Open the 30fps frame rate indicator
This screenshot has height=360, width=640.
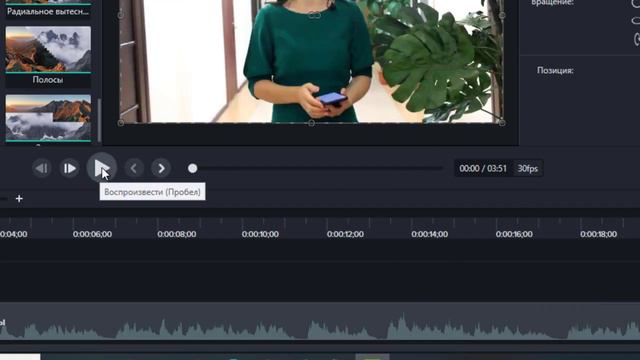[x=527, y=169]
